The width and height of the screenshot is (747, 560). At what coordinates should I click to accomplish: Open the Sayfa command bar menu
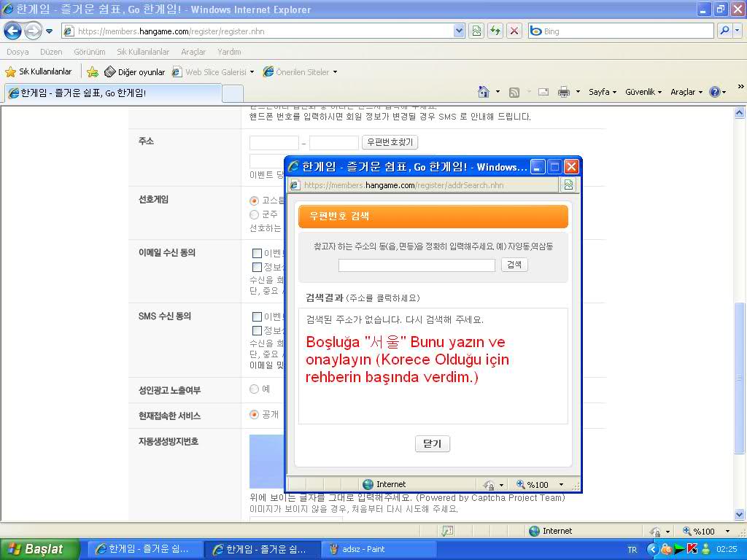click(602, 92)
